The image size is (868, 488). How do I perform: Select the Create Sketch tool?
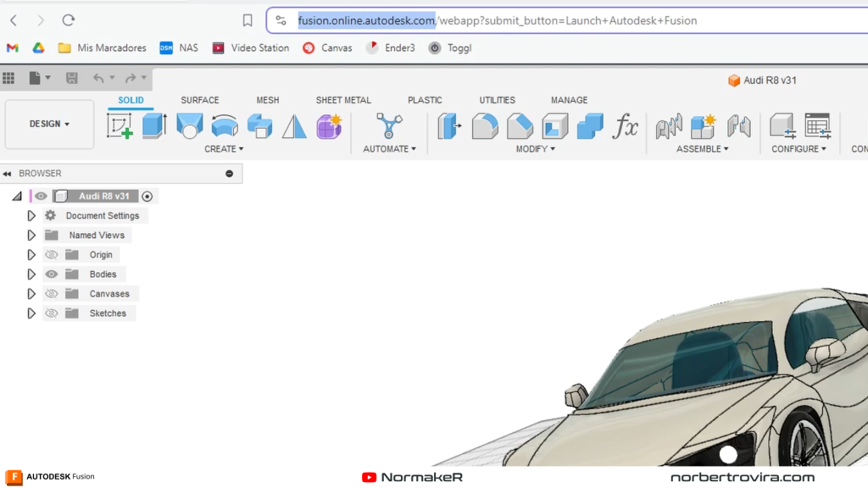click(x=120, y=126)
